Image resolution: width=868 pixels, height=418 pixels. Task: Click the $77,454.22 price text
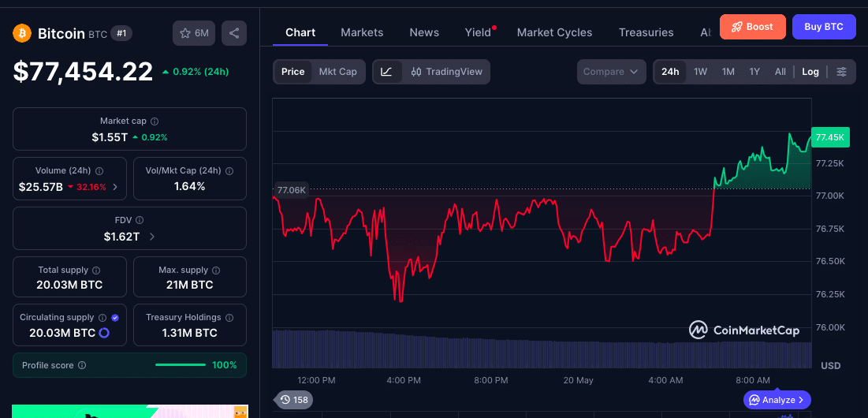83,72
